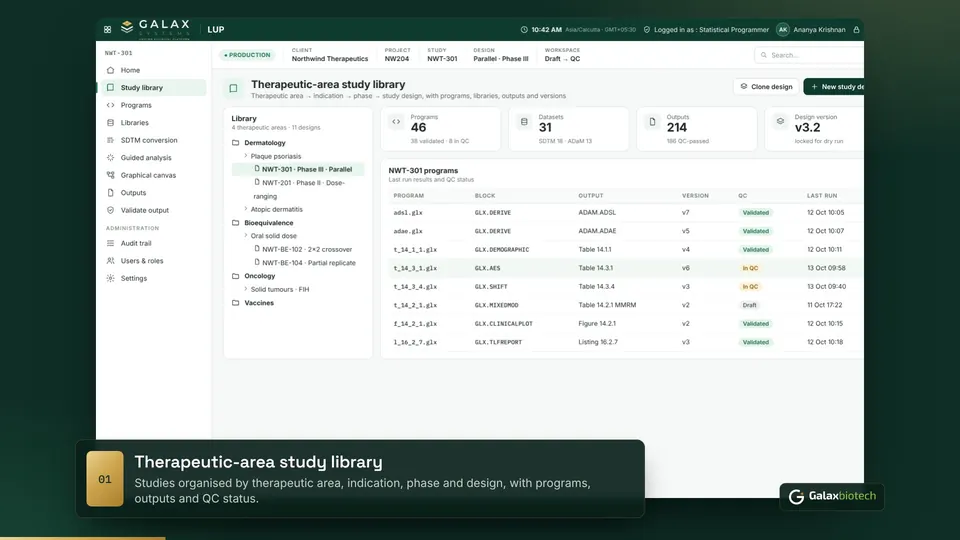
Task: Click the Design version layers icon
Action: [x=780, y=121]
